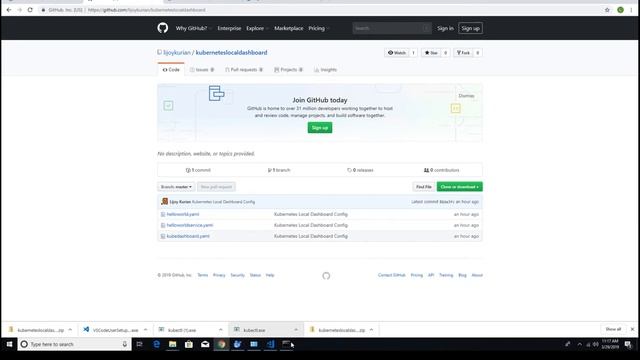Click the browser forward arrow
The width and height of the screenshot is (640, 360).
(x=19, y=10)
